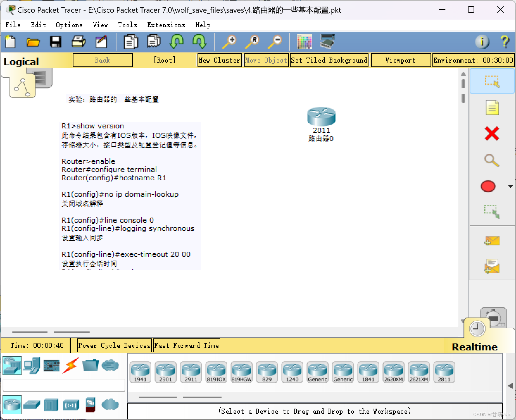Select the 2811 router in workspace

point(321,116)
